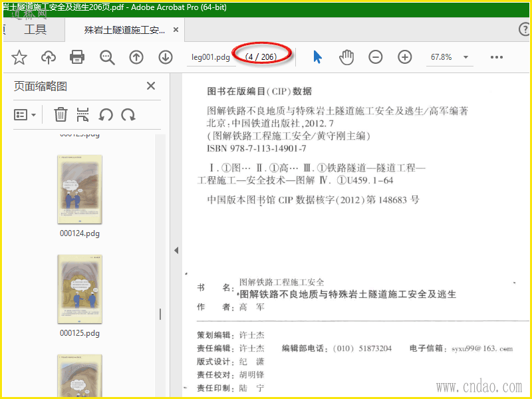The image size is (532, 399).
Task: Click the CIP 数据核字(2012)第 148683 号 line
Action: [x=313, y=199]
